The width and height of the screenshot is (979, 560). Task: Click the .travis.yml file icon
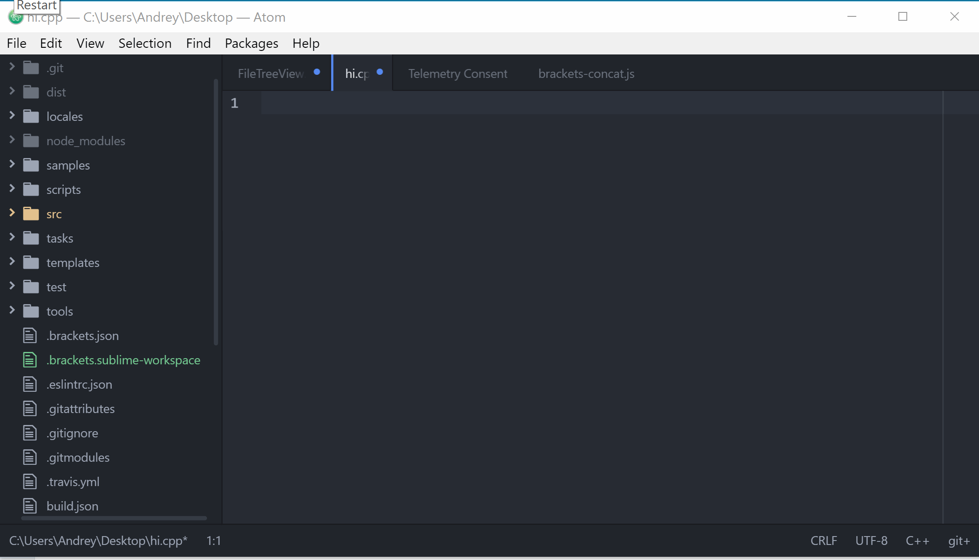pos(30,482)
